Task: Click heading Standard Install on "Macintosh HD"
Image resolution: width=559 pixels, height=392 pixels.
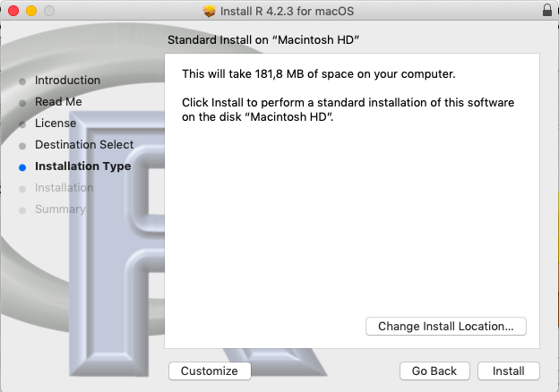Action: click(x=263, y=40)
